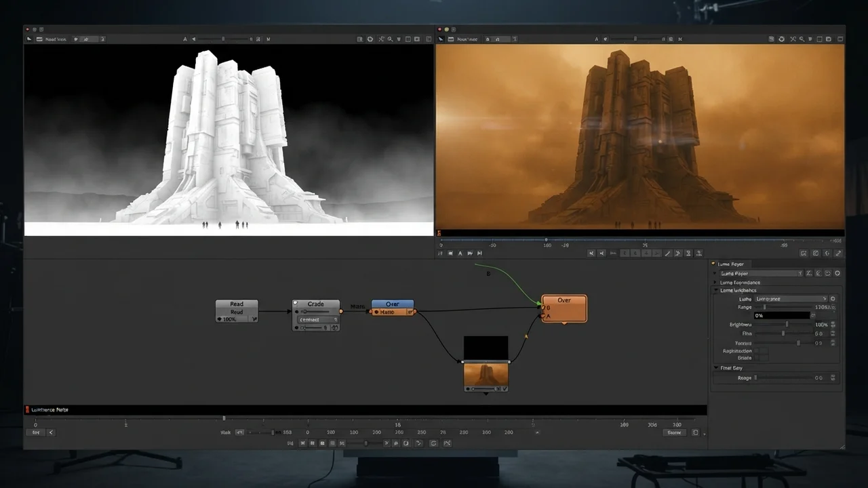The width and height of the screenshot is (868, 488).
Task: Click the round icon beside the Luminance dropdown
Action: click(x=833, y=298)
